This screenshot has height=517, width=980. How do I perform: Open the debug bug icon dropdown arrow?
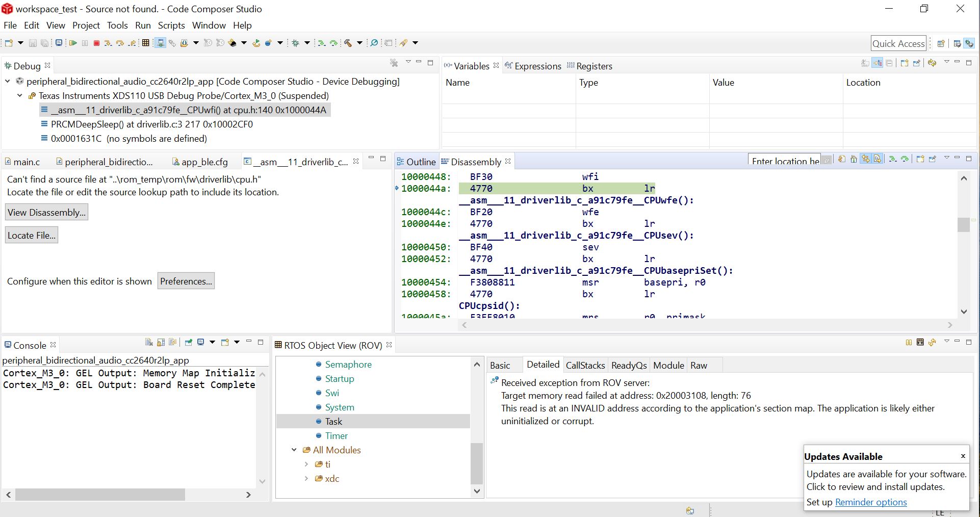pyautogui.click(x=307, y=43)
